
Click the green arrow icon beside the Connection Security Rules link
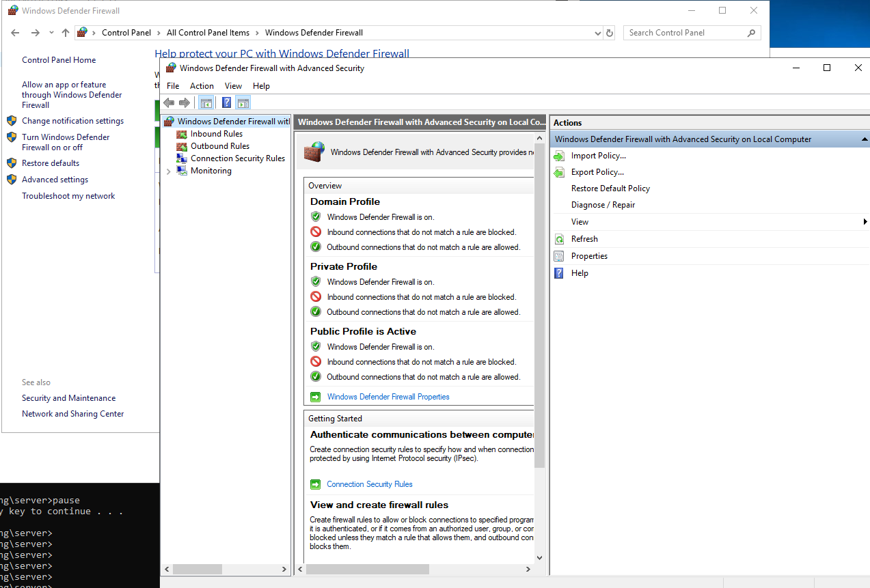[315, 484]
